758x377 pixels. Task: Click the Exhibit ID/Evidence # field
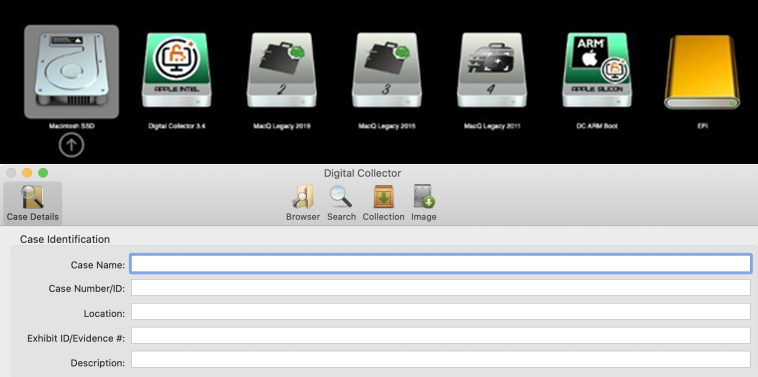click(x=441, y=335)
